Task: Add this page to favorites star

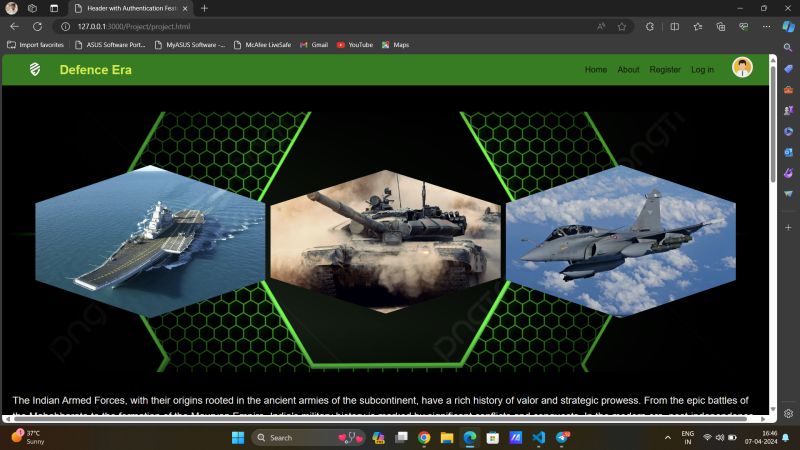Action: (x=622, y=27)
